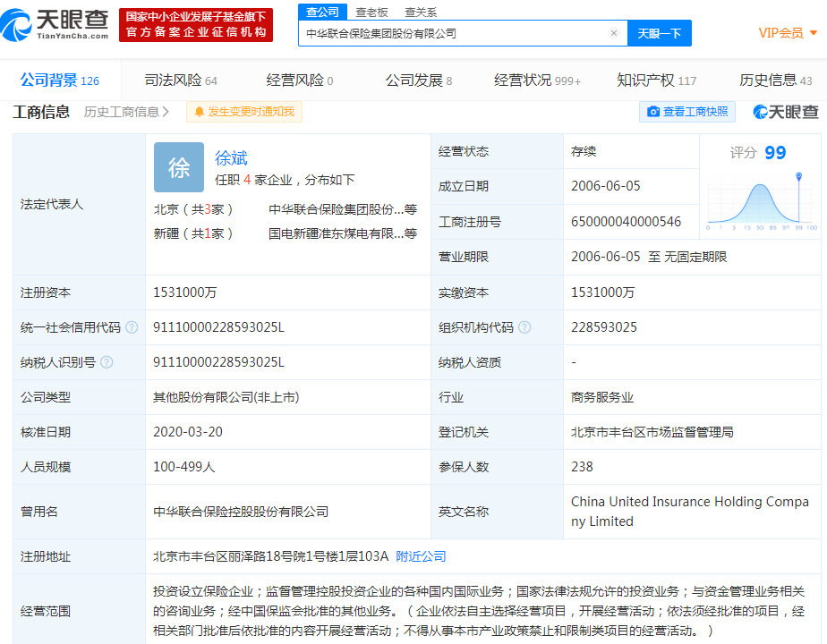Clear the search box with X icon
Image resolution: width=827 pixels, height=644 pixels.
(613, 33)
